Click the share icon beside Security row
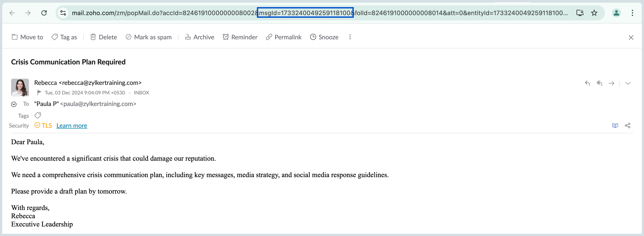Viewport: 644px width, 236px height. 627,126
